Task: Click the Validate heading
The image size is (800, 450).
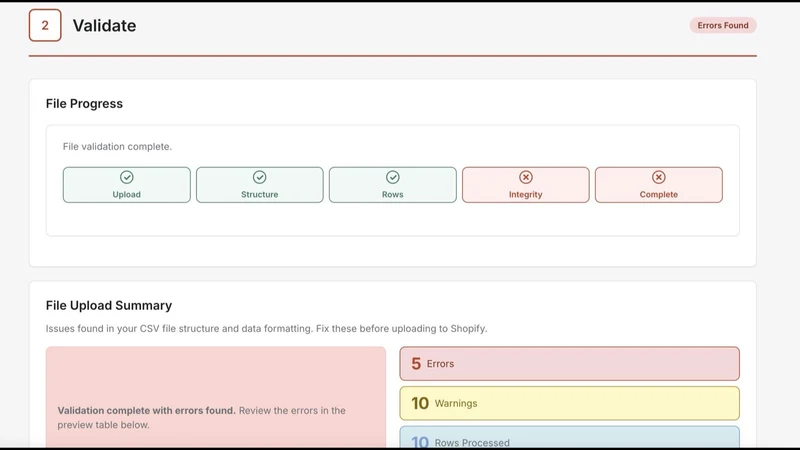Action: point(104,26)
